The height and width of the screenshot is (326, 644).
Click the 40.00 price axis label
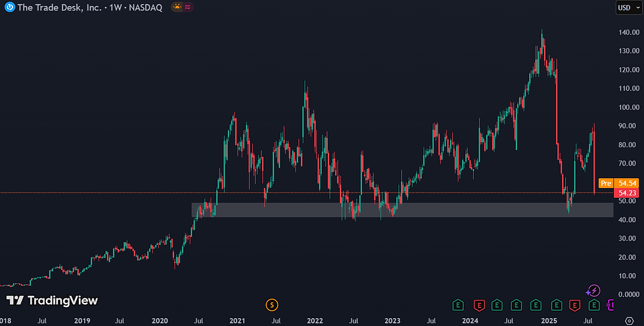pyautogui.click(x=629, y=220)
